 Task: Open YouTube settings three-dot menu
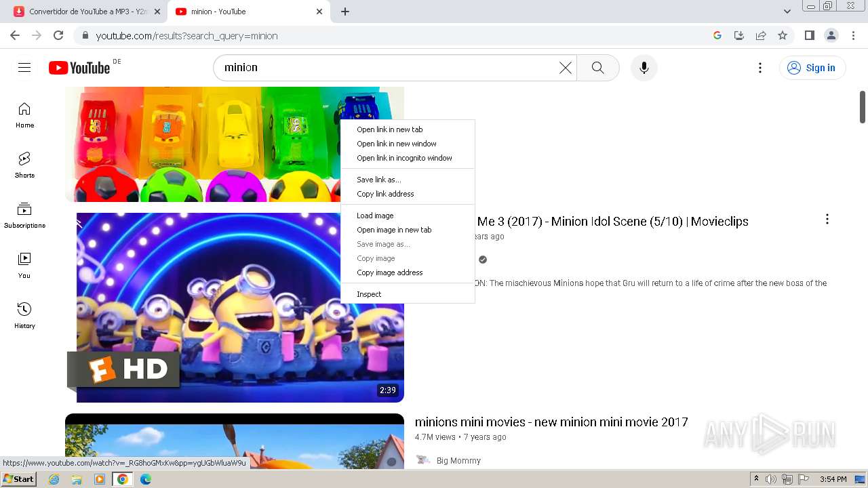(x=760, y=68)
